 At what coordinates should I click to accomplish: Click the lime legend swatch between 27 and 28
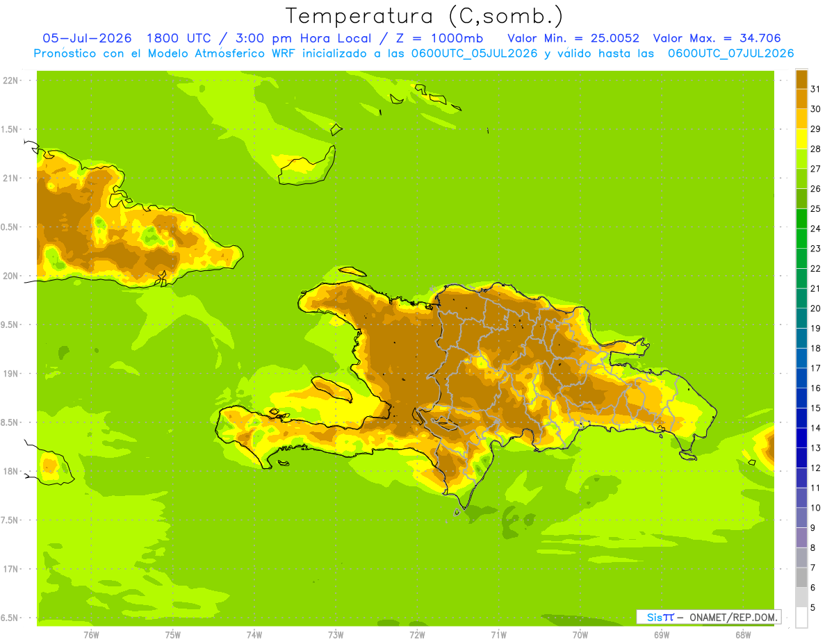pyautogui.click(x=801, y=158)
